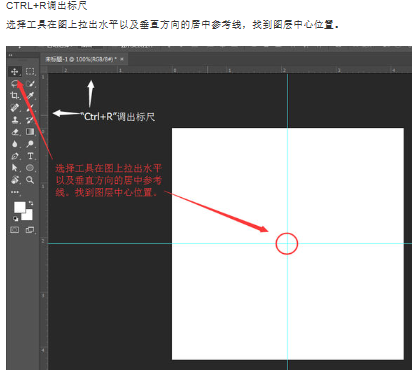Open the Edit Toolbar three-dots menu
Viewport: 420px width, 375px height.
[x=15, y=192]
